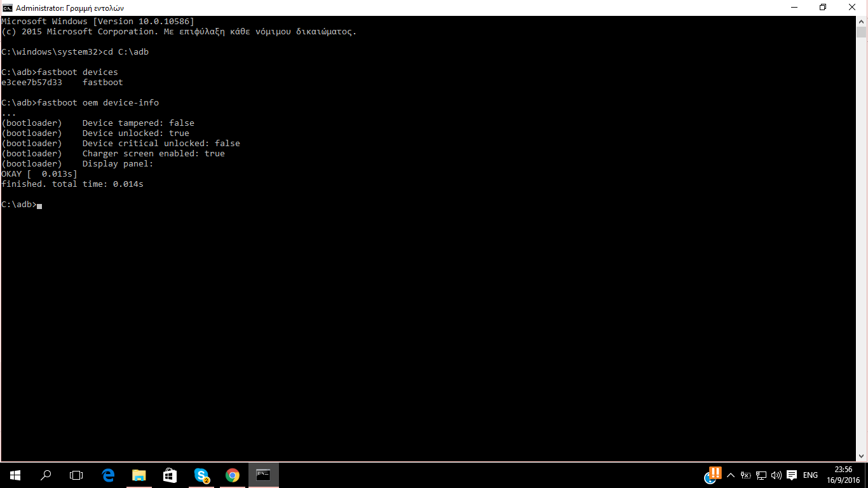Screen dimensions: 868x488
Task: Click the 'cd C:\adb' command line
Action: (75, 52)
